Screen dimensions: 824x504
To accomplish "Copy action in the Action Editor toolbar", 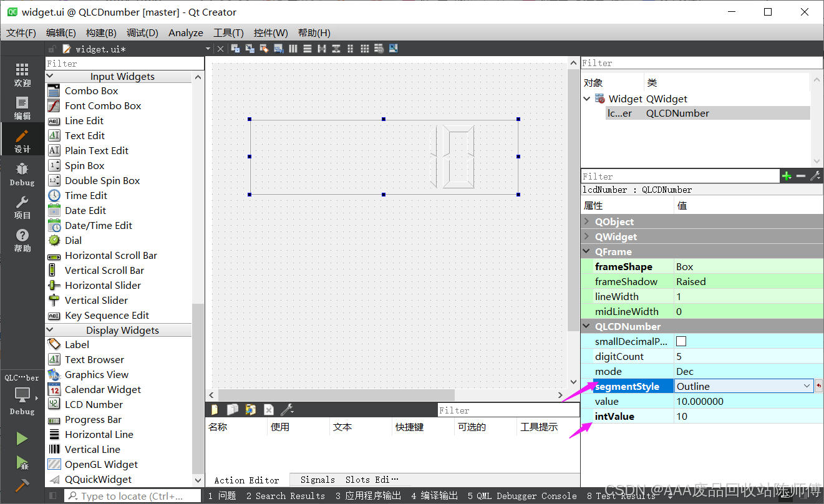I will point(233,410).
